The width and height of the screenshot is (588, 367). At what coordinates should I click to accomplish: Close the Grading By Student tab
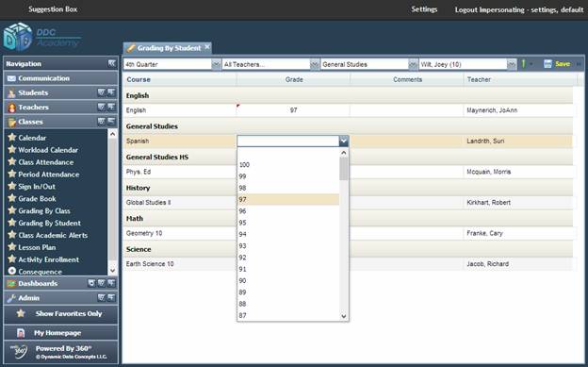coord(207,47)
